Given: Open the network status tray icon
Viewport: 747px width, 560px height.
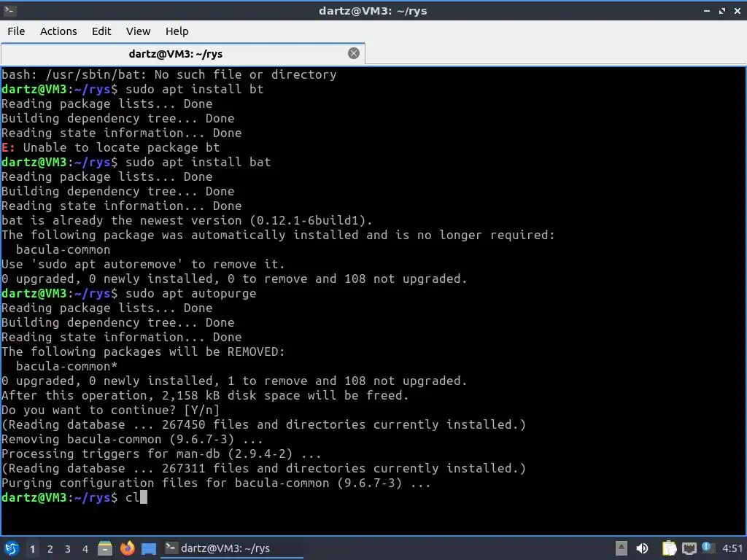Looking at the screenshot, I should click(689, 548).
